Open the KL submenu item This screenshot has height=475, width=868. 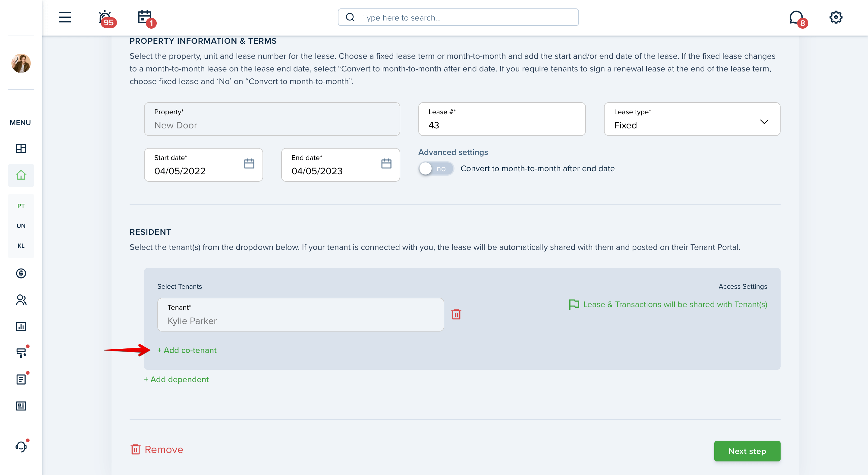(x=21, y=246)
